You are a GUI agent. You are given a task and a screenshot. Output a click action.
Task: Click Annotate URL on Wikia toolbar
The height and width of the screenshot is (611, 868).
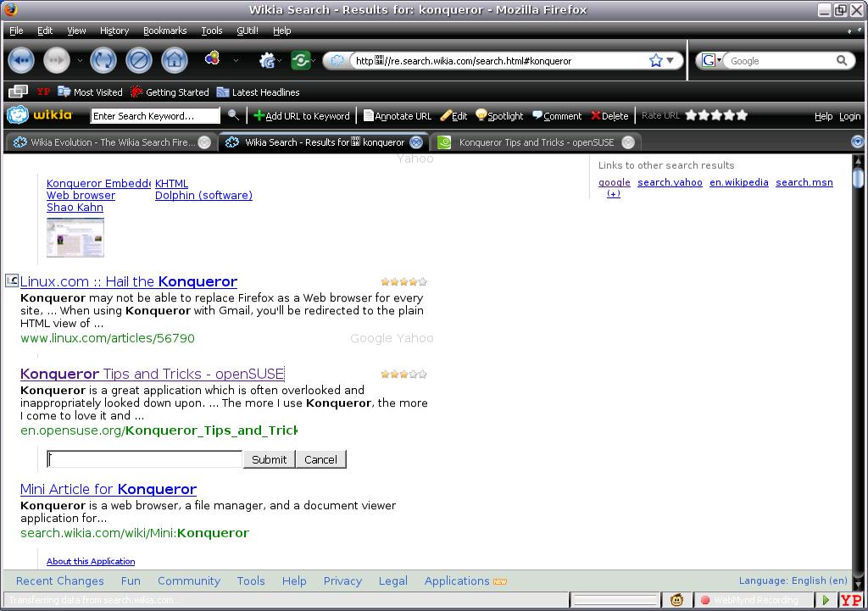tap(398, 115)
